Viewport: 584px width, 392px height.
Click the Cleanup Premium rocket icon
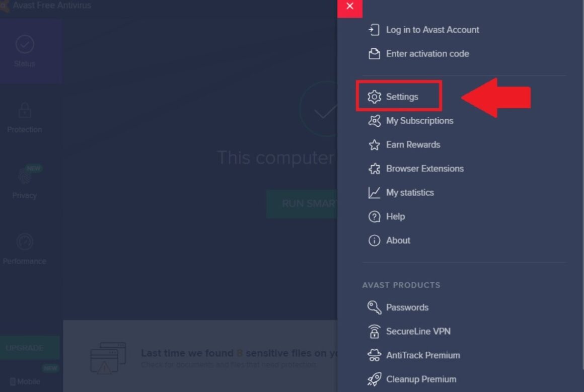coord(374,379)
